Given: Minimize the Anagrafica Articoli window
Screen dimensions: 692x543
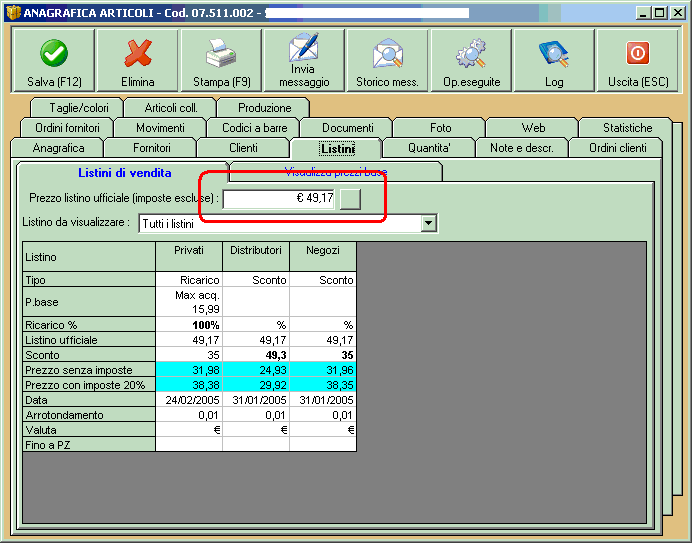Looking at the screenshot, I should (643, 13).
